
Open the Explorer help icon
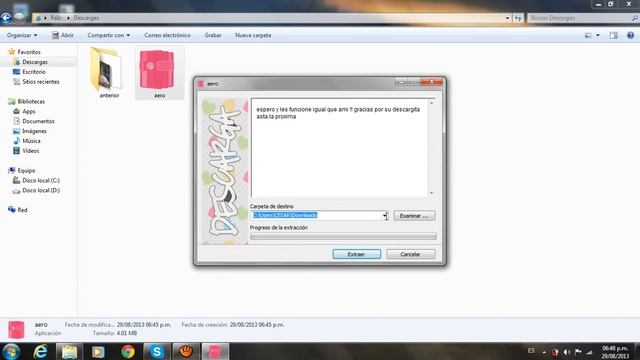[630, 36]
